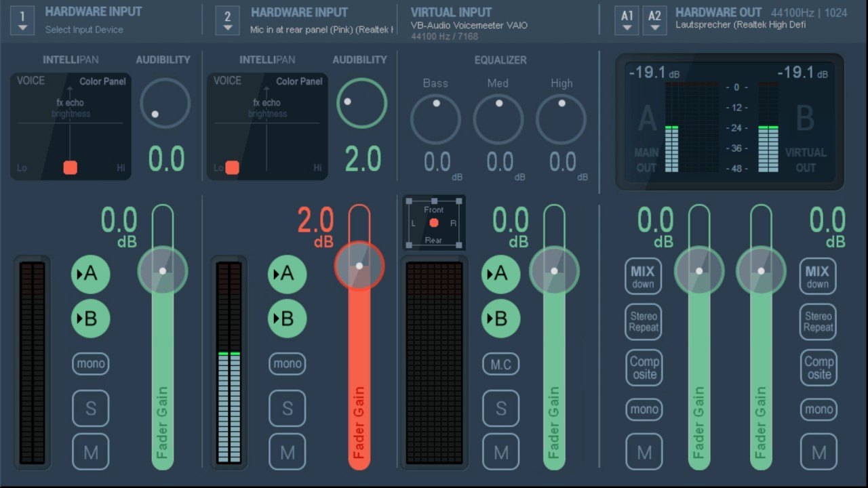
Task: Open A2 hardware output selector
Action: (654, 20)
